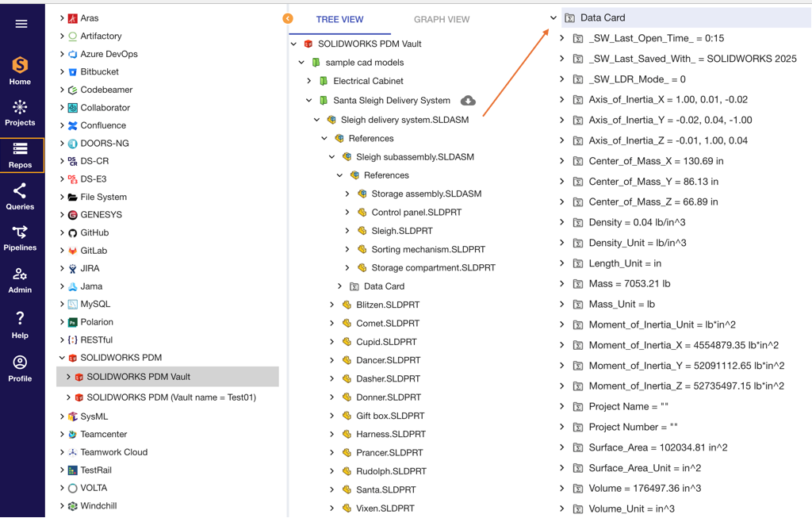
Task: Select SOLIDWORKS PDM (Vault name = Test01)
Action: pyautogui.click(x=170, y=397)
